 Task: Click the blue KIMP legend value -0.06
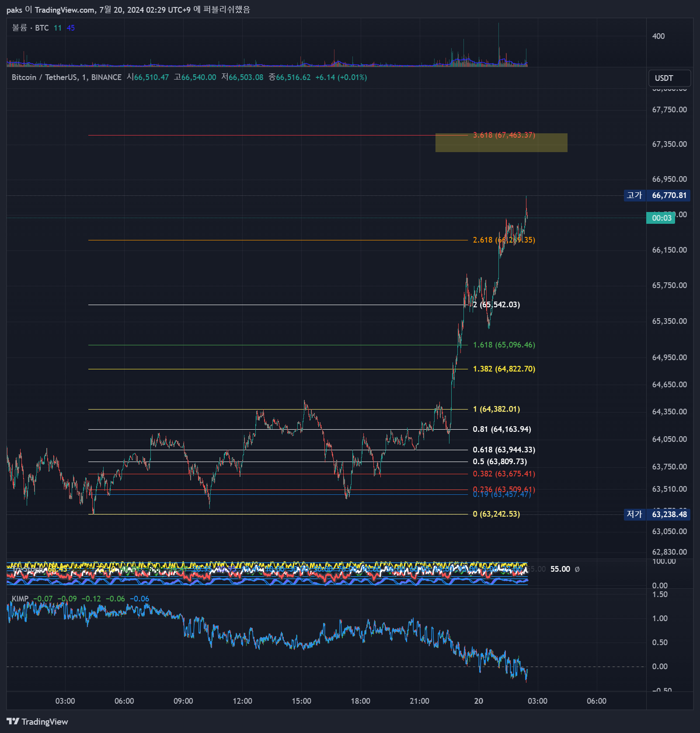coord(139,599)
